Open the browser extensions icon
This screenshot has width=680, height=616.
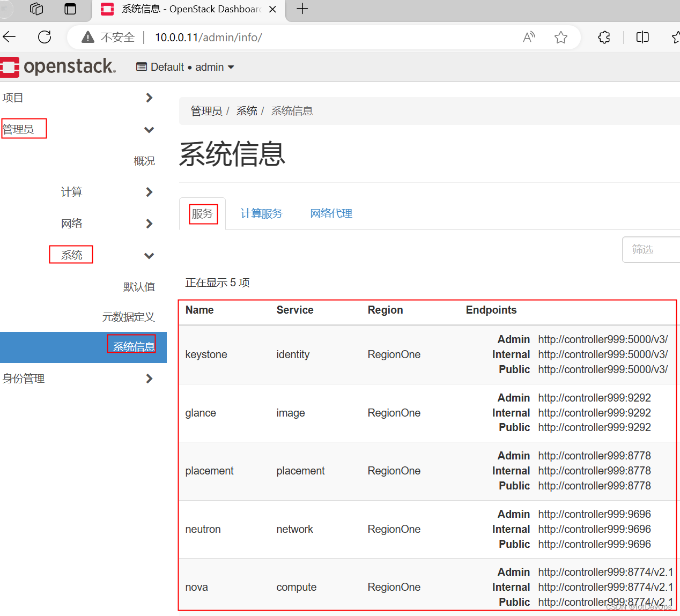[604, 37]
